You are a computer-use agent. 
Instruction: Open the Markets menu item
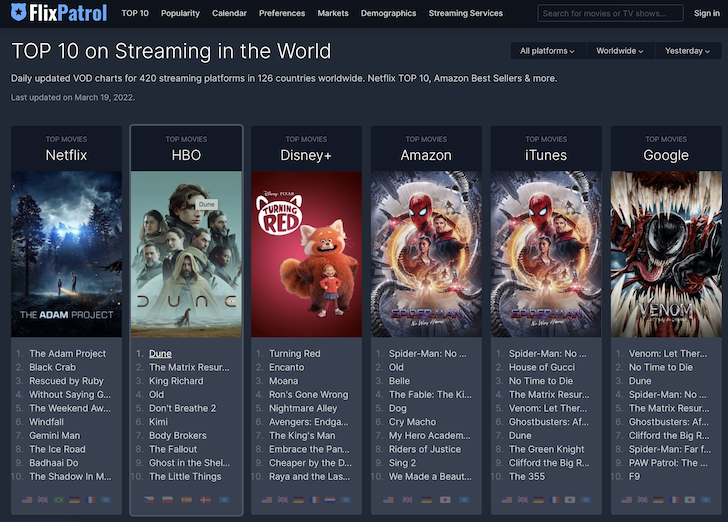333,13
